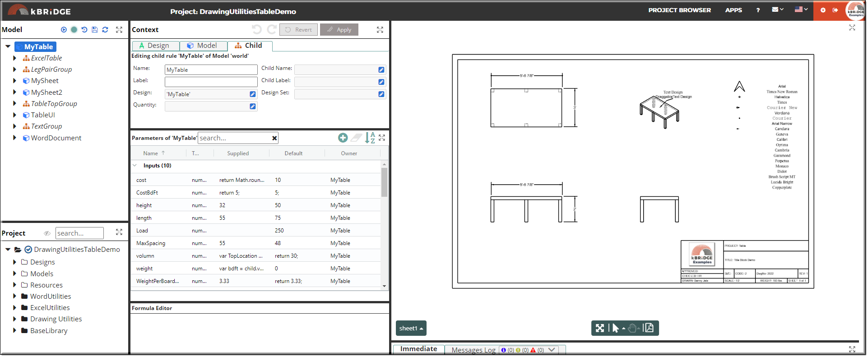This screenshot has height=357, width=868.
Task: Expand the Designs folder
Action: click(14, 262)
